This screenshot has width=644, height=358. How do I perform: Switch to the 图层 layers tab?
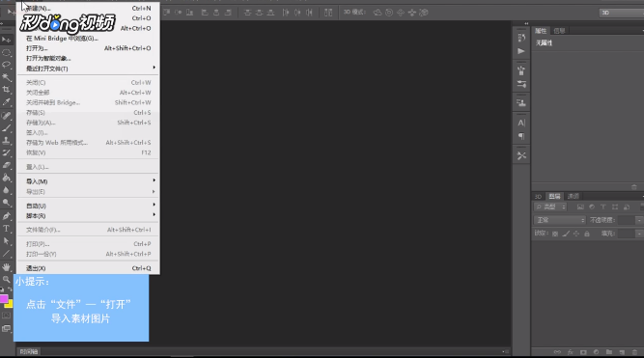point(554,196)
